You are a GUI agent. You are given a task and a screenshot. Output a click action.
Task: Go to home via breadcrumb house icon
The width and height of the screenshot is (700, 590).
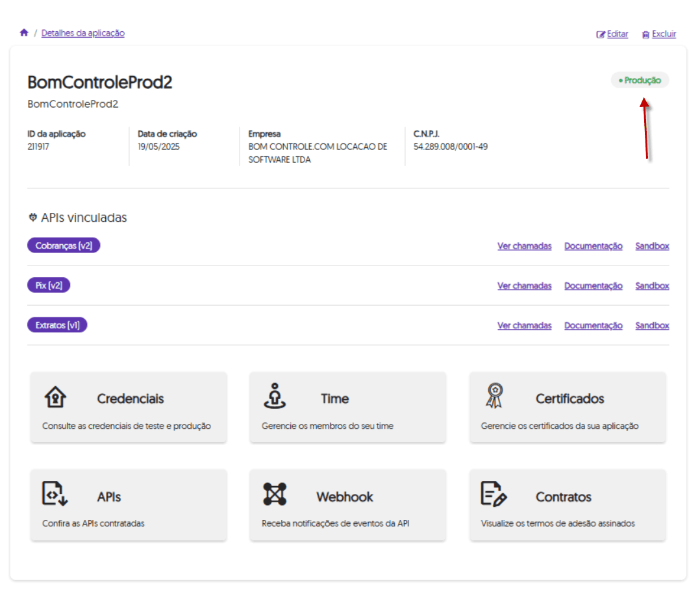[x=24, y=32]
